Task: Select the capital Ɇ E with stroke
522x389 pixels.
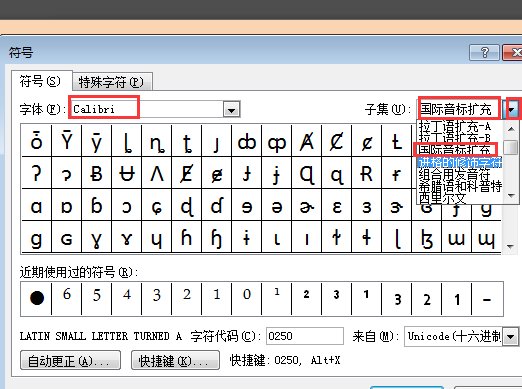Action: [x=187, y=173]
